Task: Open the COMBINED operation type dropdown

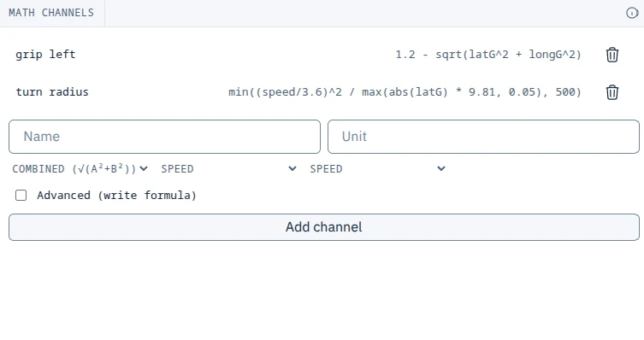Action: coord(80,168)
